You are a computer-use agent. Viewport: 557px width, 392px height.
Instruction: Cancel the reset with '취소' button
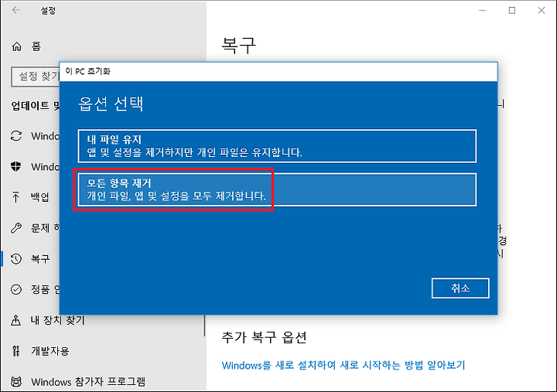pos(460,288)
